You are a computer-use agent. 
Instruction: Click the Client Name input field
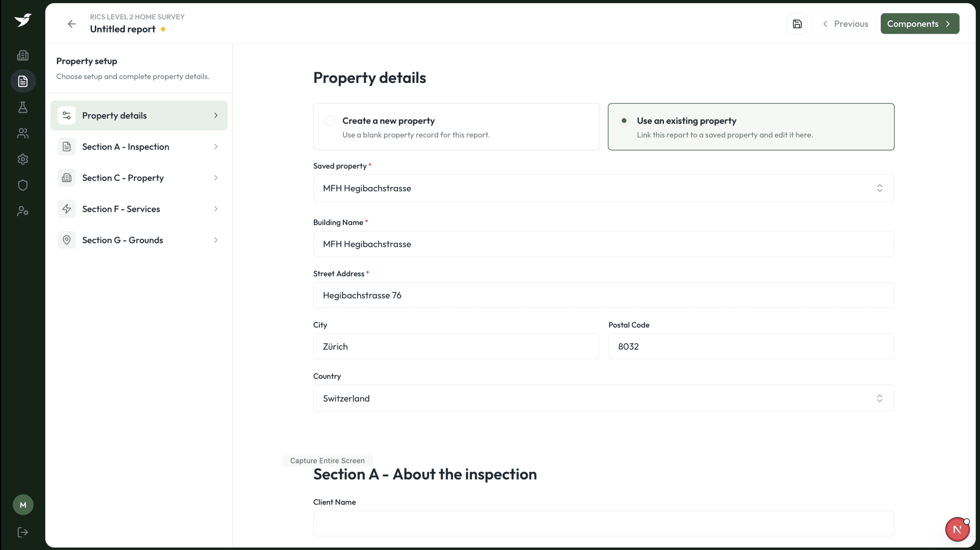(603, 524)
